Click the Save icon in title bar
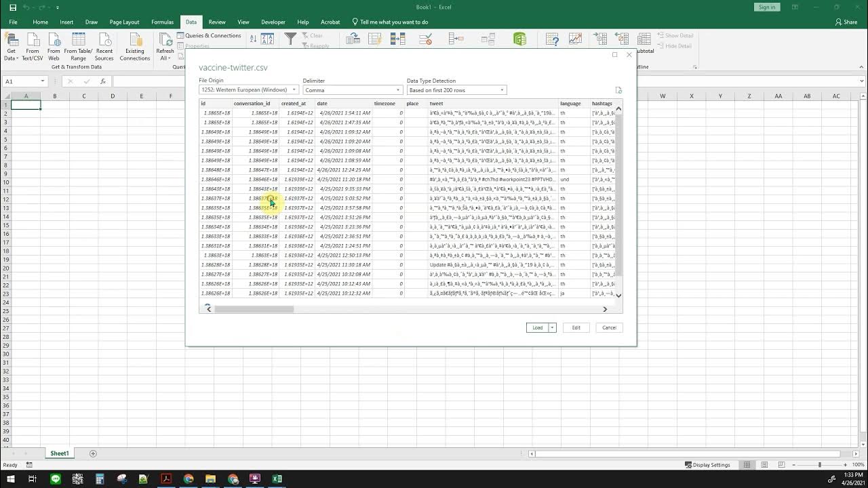868x488 pixels. (x=12, y=7)
